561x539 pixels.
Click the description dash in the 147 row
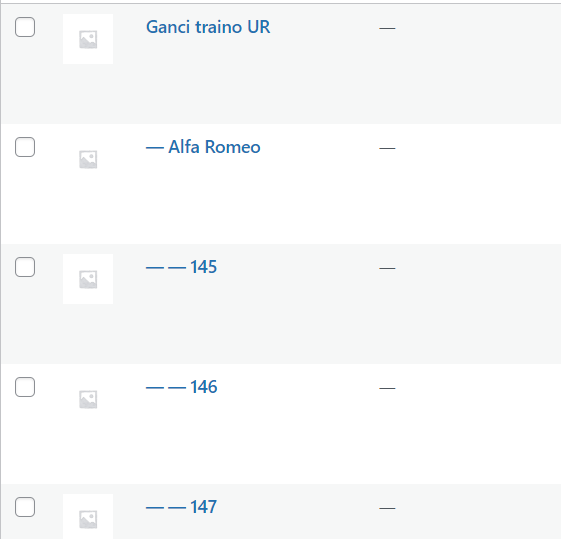tap(387, 508)
